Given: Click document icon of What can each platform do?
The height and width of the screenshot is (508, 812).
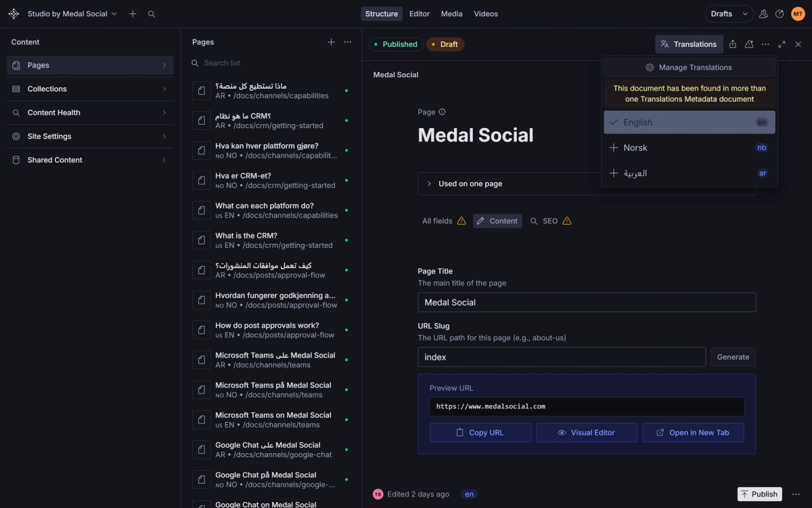Looking at the screenshot, I should pyautogui.click(x=202, y=210).
